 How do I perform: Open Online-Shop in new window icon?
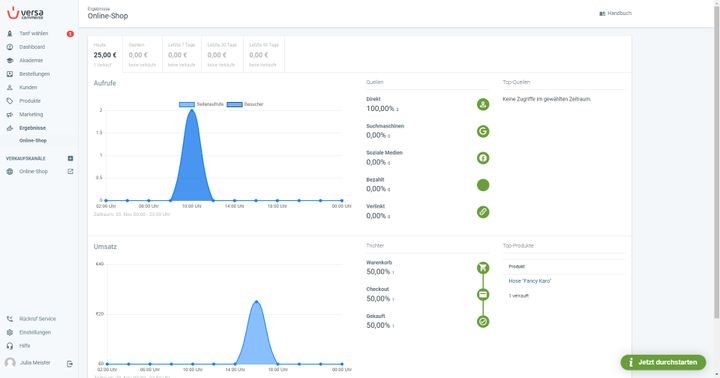(70, 171)
